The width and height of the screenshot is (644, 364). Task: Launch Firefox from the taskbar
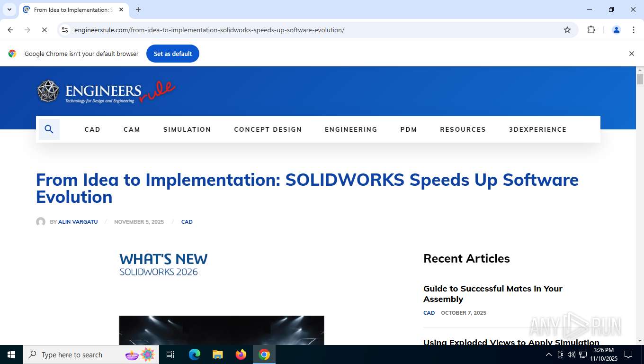tap(241, 355)
